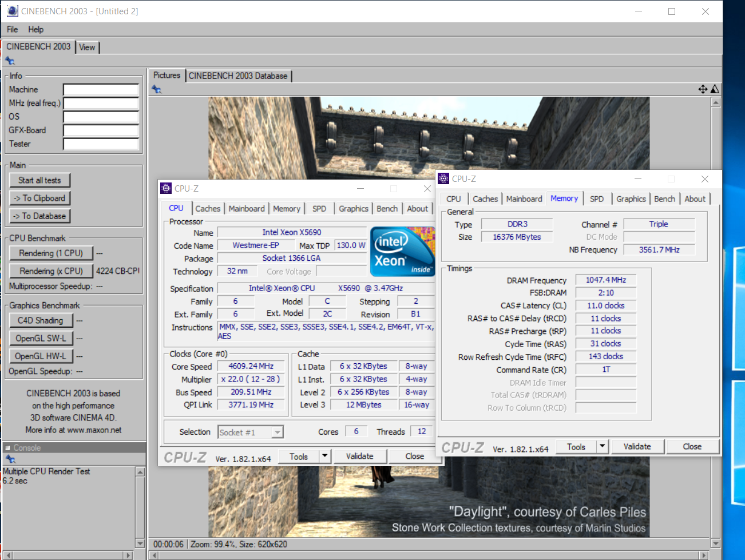
Task: Open the Bench tab in the CPU-Z CPU window
Action: [387, 209]
